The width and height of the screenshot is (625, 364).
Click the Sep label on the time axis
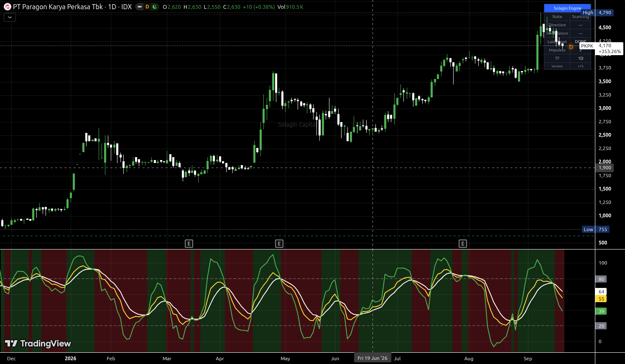pyautogui.click(x=528, y=359)
